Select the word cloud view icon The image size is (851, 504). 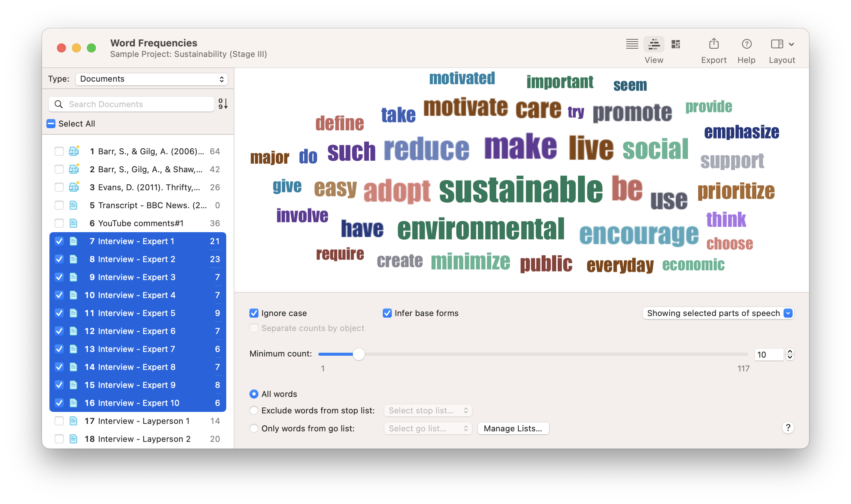coord(654,44)
